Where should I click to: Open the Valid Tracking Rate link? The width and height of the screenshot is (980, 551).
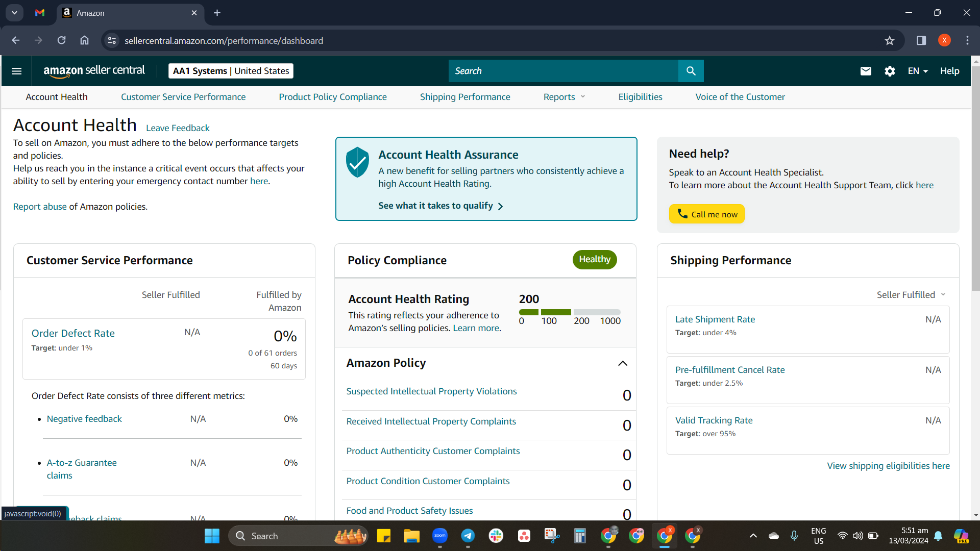714,420
